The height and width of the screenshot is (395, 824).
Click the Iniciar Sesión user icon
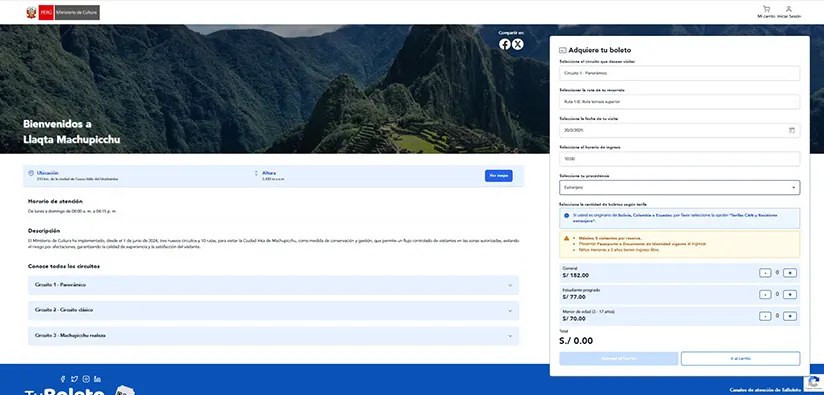coord(789,9)
